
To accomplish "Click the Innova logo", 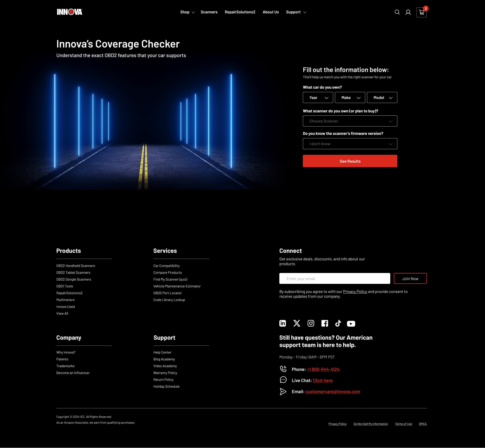I will (x=69, y=12).
